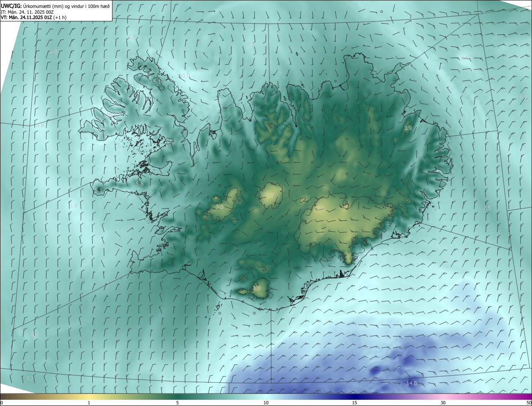
Task: Click the "0" tick on the color scale
Action: click(x=2, y=403)
